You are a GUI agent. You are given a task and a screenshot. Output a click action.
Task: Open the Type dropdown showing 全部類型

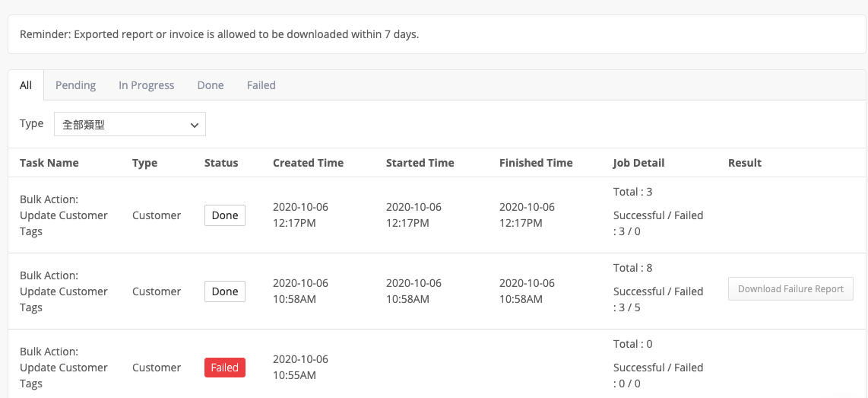tap(129, 124)
